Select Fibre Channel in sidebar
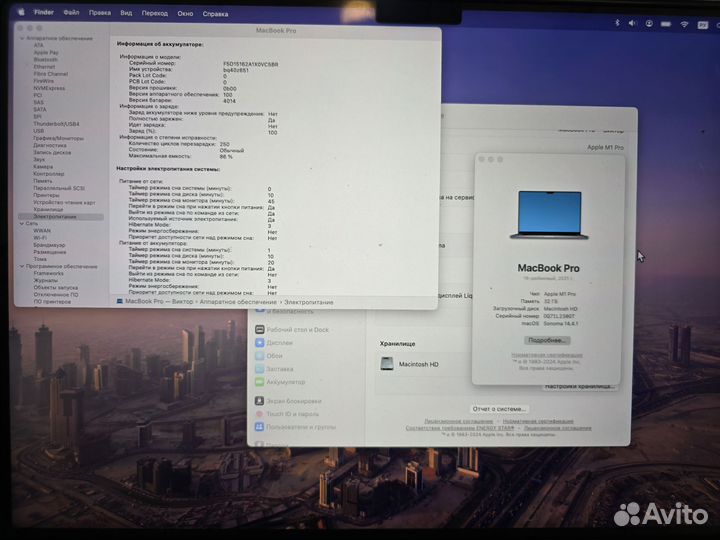The height and width of the screenshot is (540, 720). pos(51,74)
